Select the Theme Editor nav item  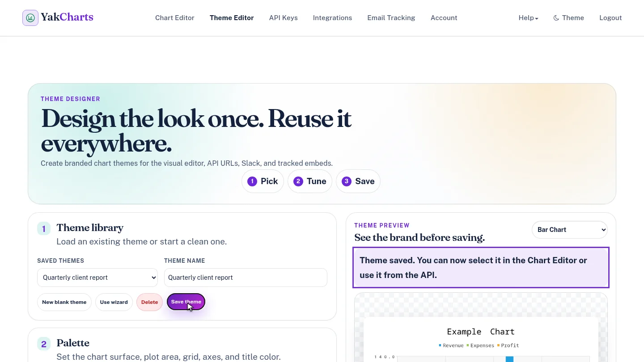click(x=232, y=18)
